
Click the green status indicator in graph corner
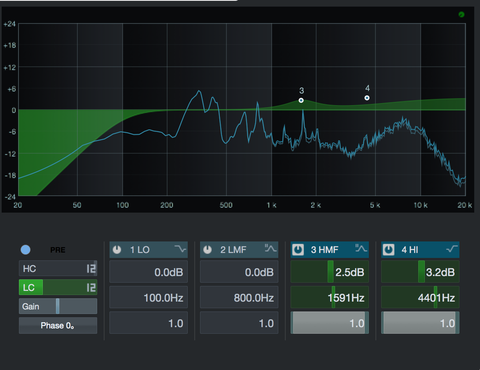point(461,14)
